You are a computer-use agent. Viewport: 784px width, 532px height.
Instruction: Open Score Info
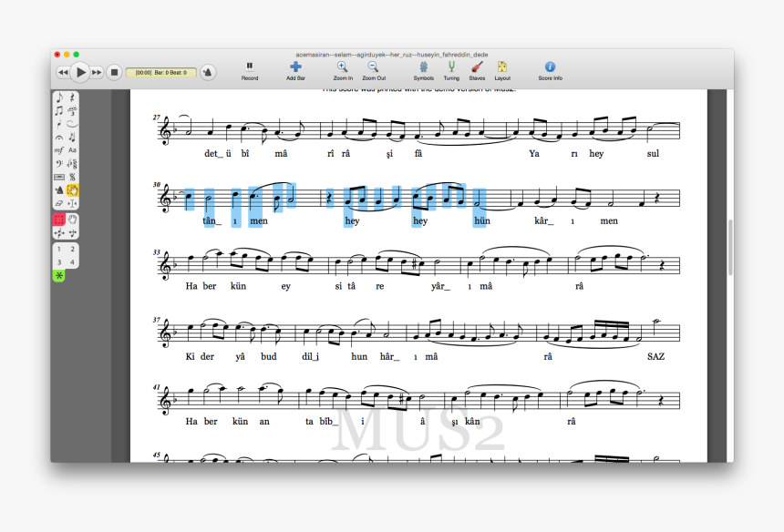pyautogui.click(x=550, y=71)
